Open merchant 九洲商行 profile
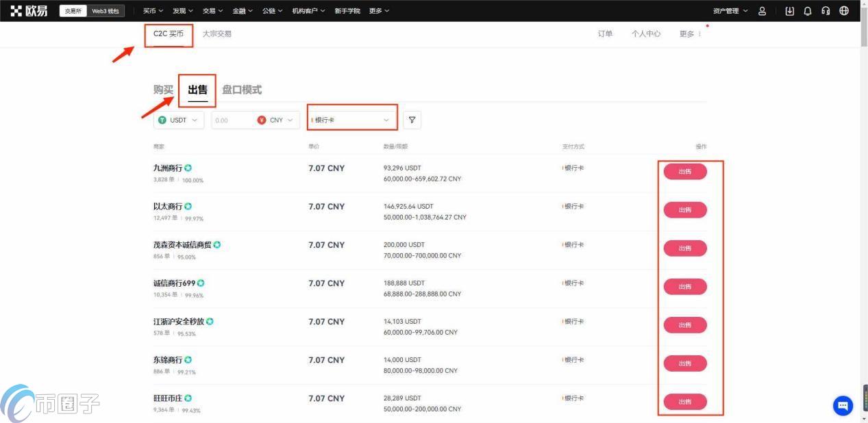 point(168,168)
